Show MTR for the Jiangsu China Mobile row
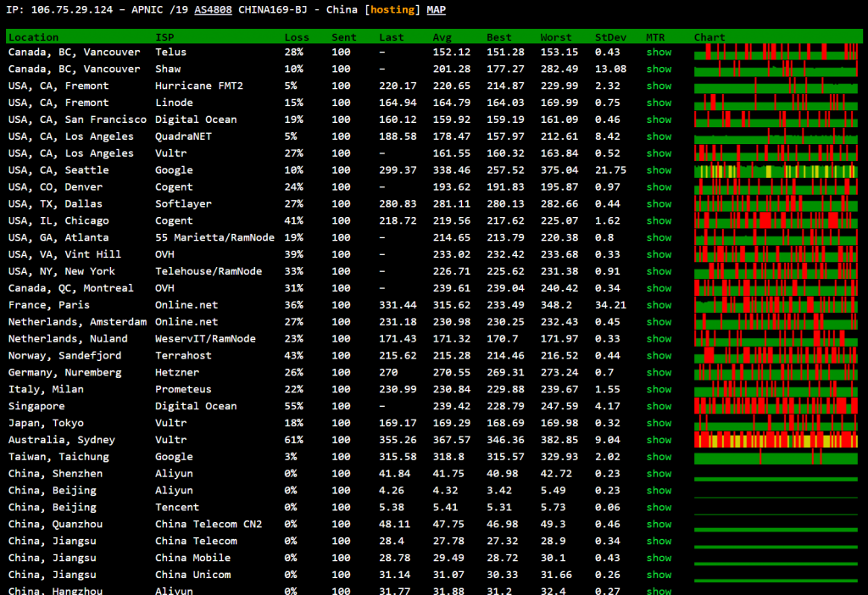868x595 pixels. [x=659, y=558]
